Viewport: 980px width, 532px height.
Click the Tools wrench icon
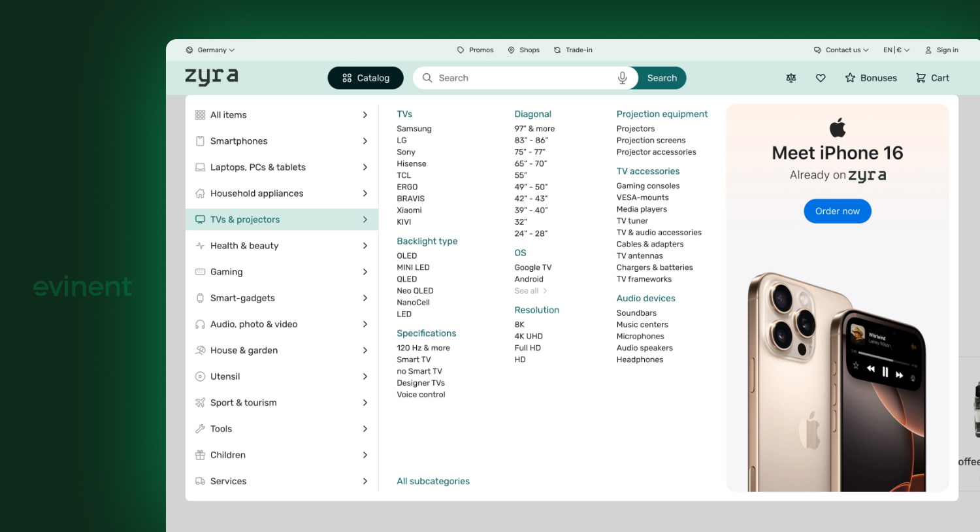200,429
